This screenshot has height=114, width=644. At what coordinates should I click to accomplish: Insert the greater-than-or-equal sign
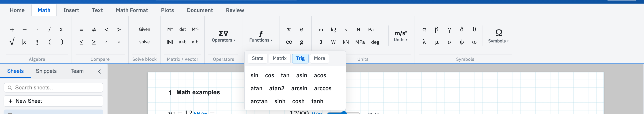(94, 42)
